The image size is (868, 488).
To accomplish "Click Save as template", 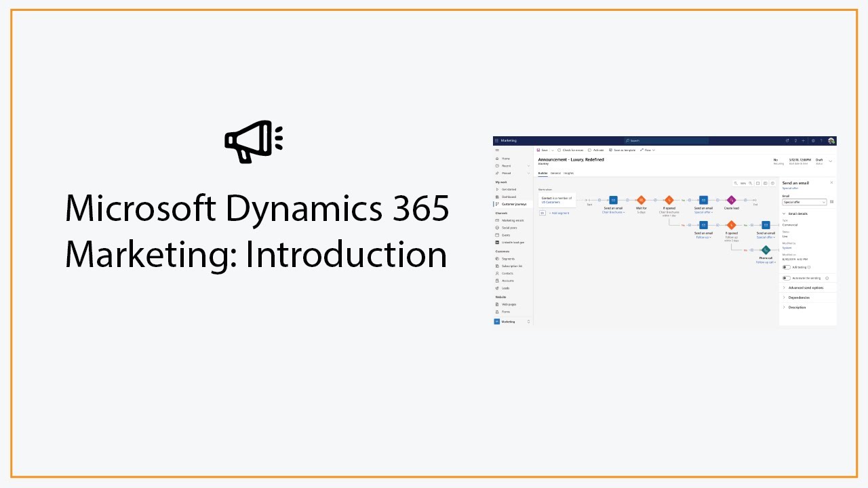I will [622, 150].
